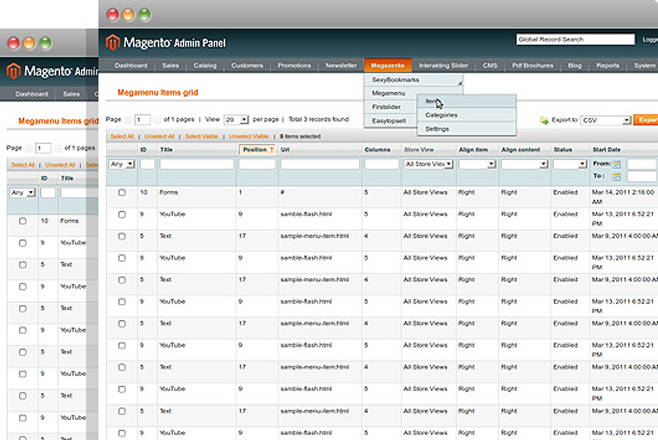Expand the Store View filter dropdown
The height and width of the screenshot is (440, 658).
pyautogui.click(x=427, y=163)
